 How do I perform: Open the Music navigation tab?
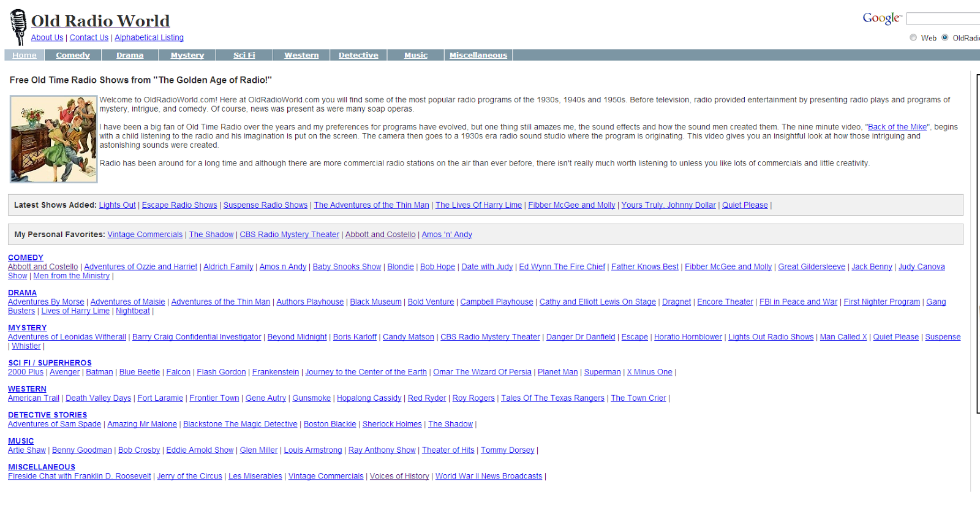416,55
